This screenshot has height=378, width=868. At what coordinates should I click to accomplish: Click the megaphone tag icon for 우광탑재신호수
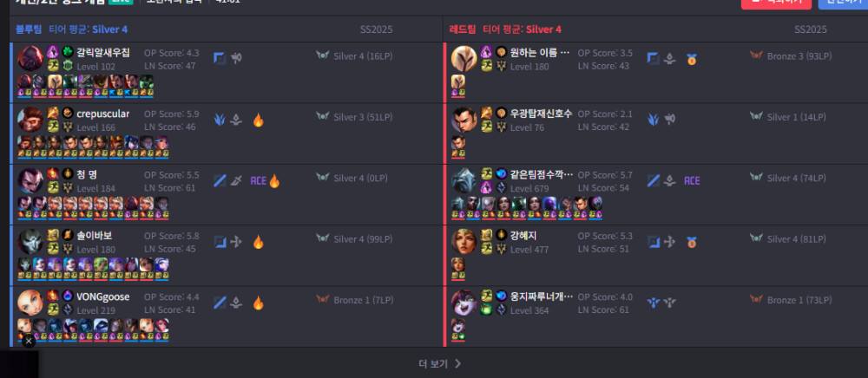click(670, 120)
